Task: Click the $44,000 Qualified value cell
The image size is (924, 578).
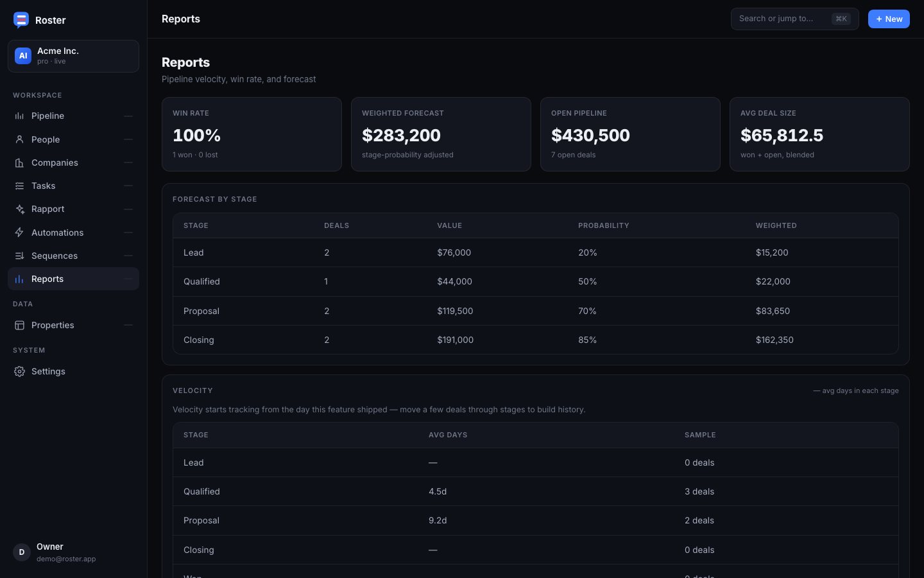Action: point(454,281)
